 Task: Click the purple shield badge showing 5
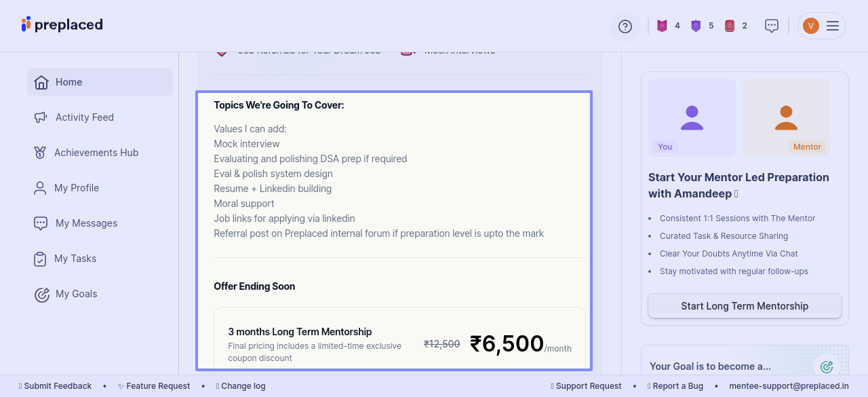coord(696,26)
